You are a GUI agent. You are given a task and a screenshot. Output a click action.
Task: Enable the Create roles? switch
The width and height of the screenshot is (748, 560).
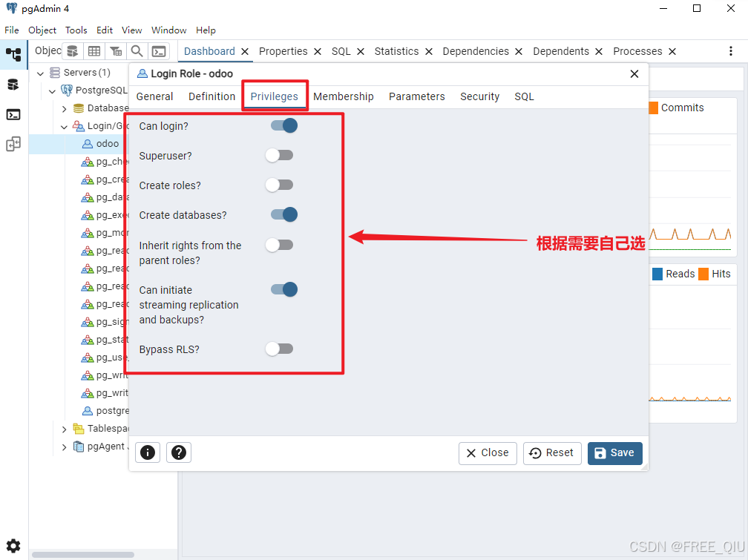tap(280, 185)
